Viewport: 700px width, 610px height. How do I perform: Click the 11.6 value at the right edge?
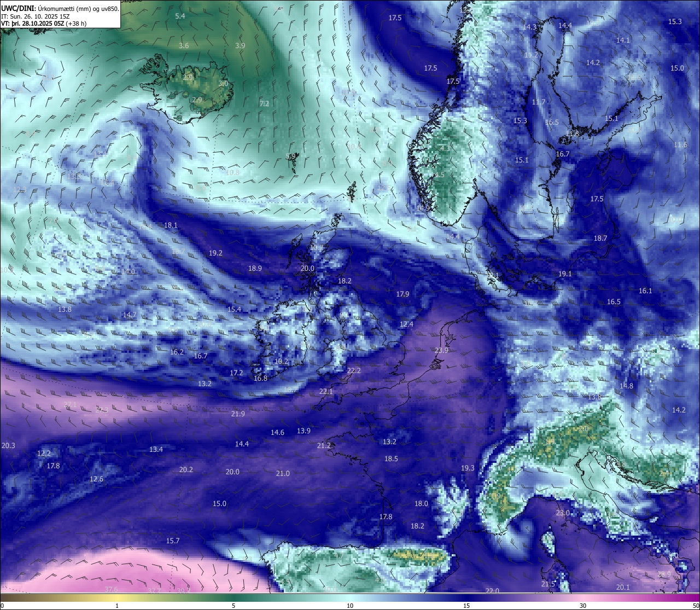(680, 145)
